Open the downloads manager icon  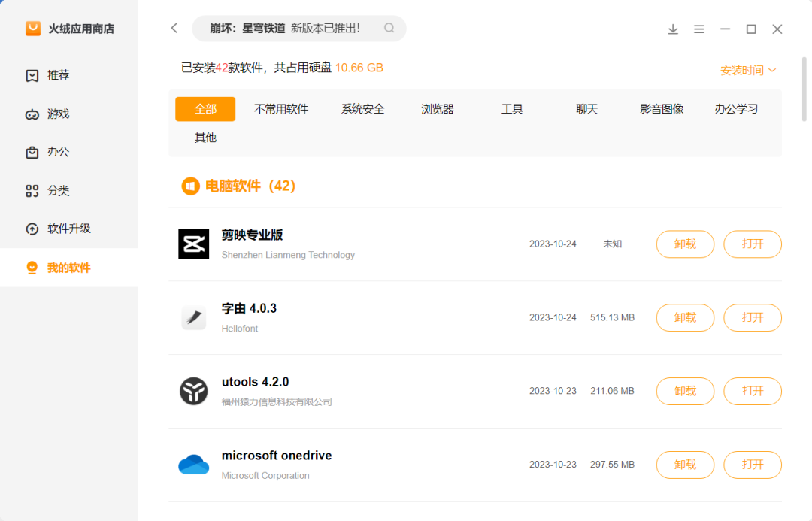[673, 29]
